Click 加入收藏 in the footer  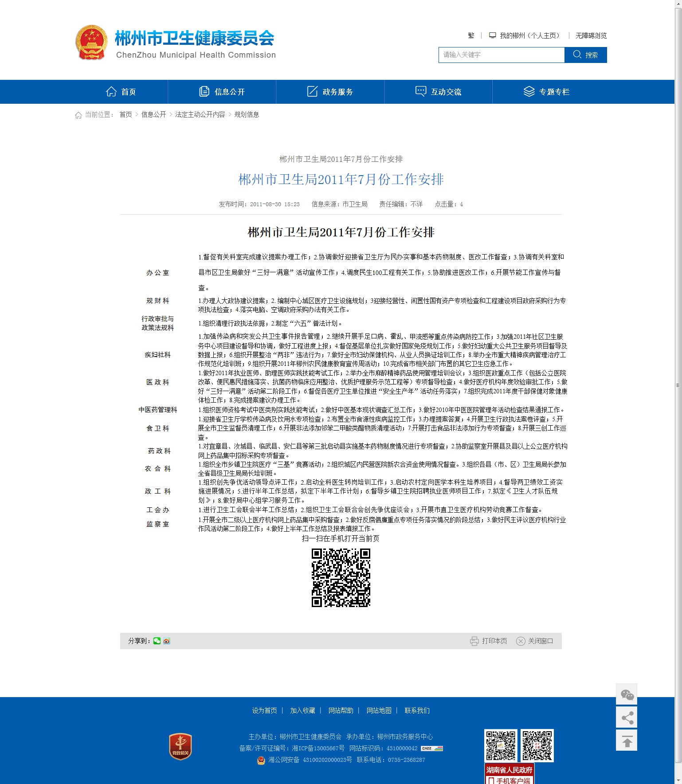pos(303,710)
